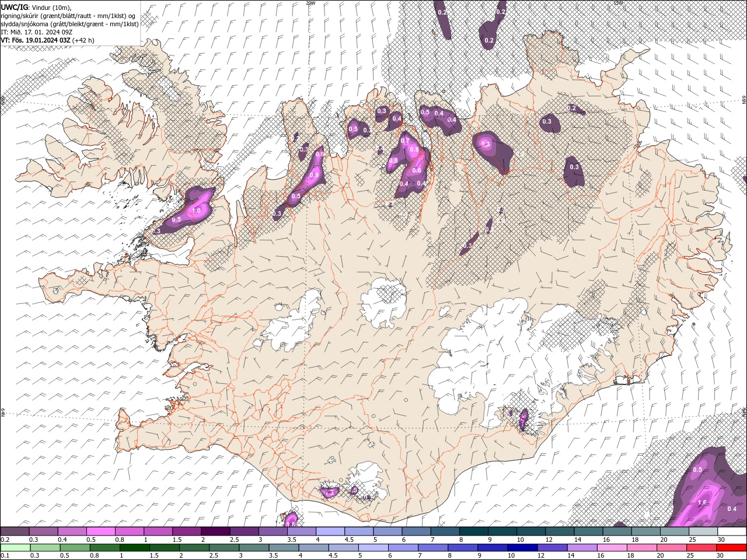Select the bright red 30 swatch, lower legend
The height and width of the screenshot is (560, 747).
[x=732, y=548]
